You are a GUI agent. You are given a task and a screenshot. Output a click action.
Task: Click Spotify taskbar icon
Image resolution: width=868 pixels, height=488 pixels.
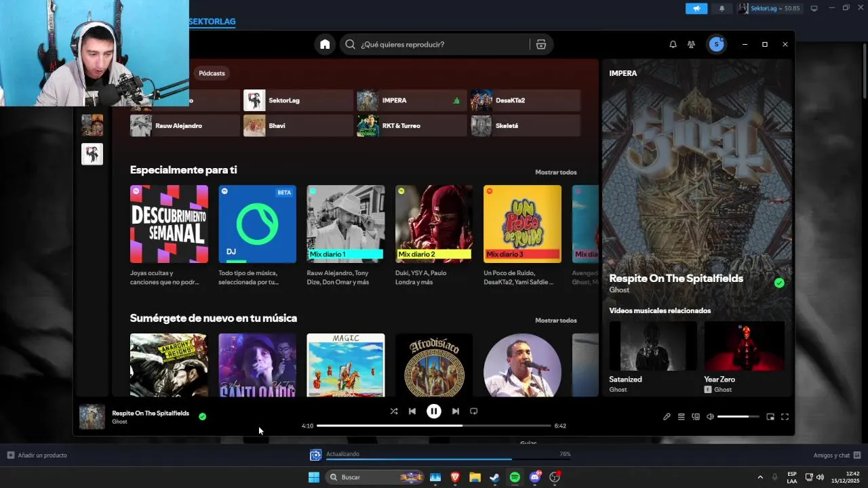click(515, 477)
